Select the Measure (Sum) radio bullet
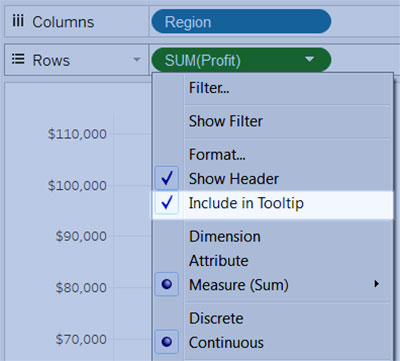Screen dimensions: 400x361 point(167,284)
